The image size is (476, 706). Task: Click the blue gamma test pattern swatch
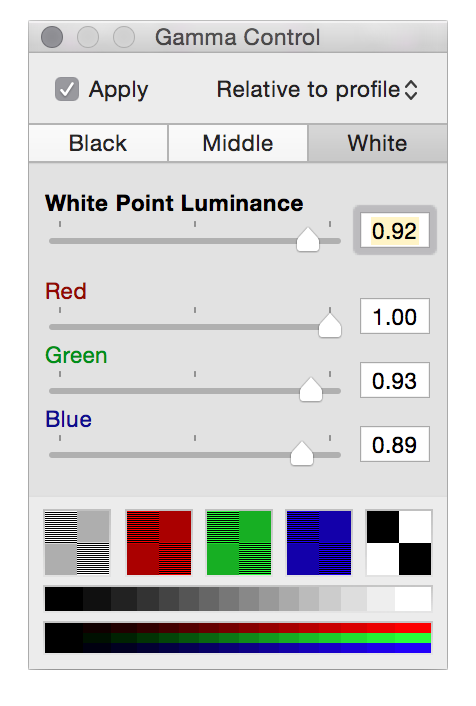tap(319, 543)
